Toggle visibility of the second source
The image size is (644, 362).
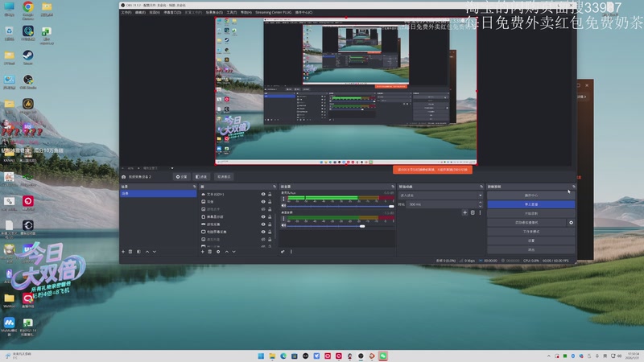(263, 202)
